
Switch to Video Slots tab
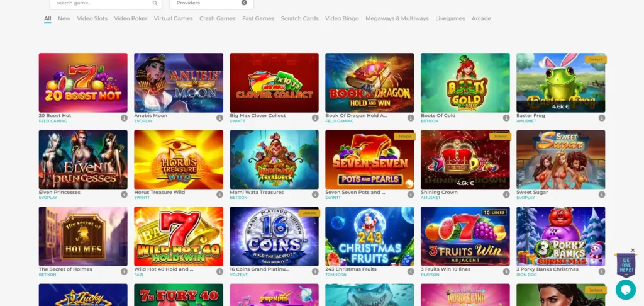point(92,18)
